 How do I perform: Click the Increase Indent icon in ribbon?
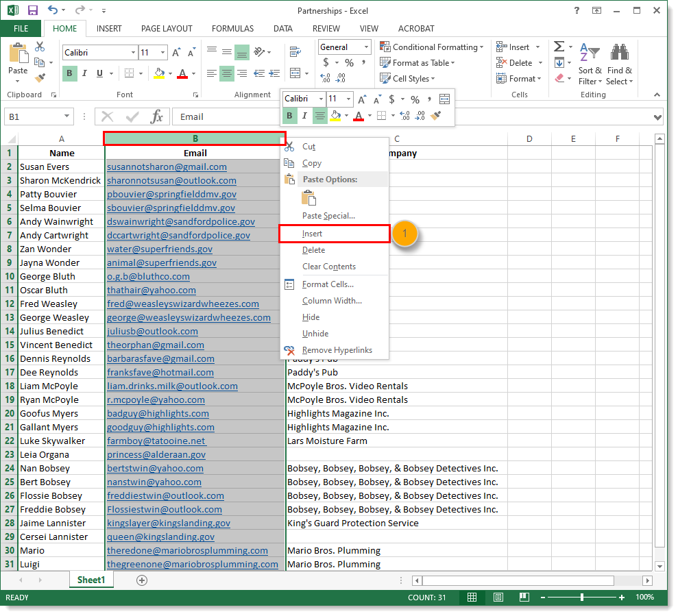(274, 73)
